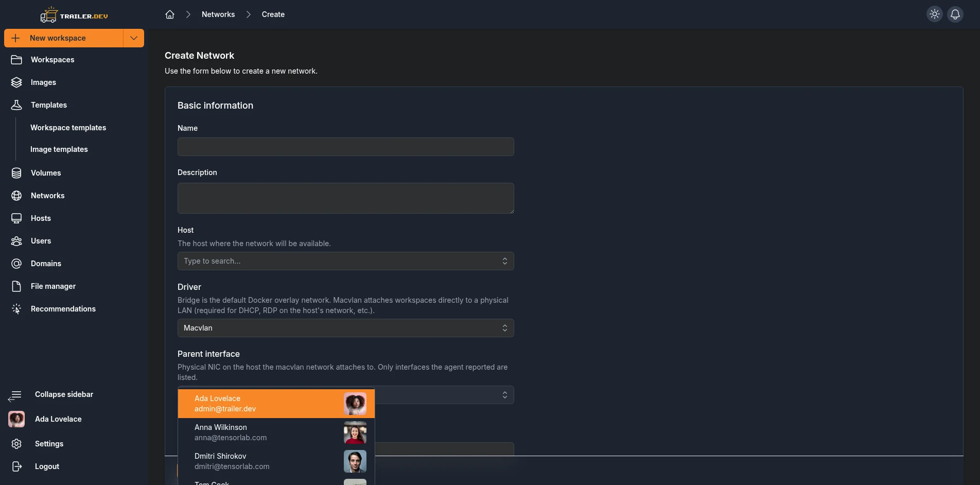The width and height of the screenshot is (980, 485).
Task: Click Create breadcrumb item
Action: point(273,14)
